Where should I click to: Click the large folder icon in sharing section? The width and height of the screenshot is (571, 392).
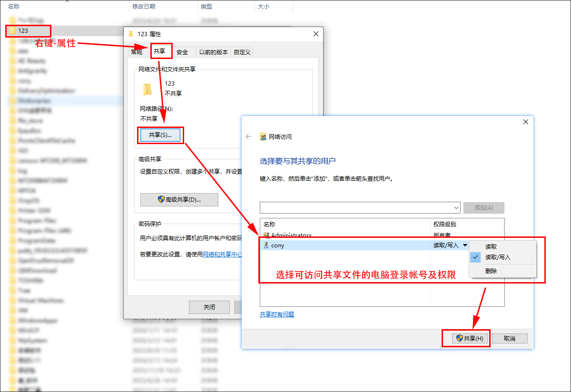click(x=148, y=89)
